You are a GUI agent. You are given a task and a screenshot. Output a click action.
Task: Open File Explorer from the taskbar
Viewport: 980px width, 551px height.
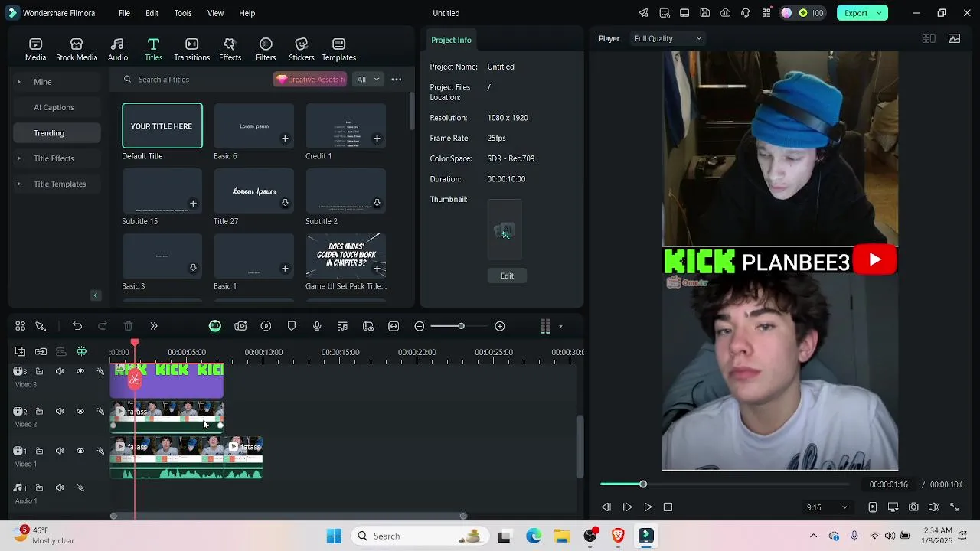click(x=562, y=536)
